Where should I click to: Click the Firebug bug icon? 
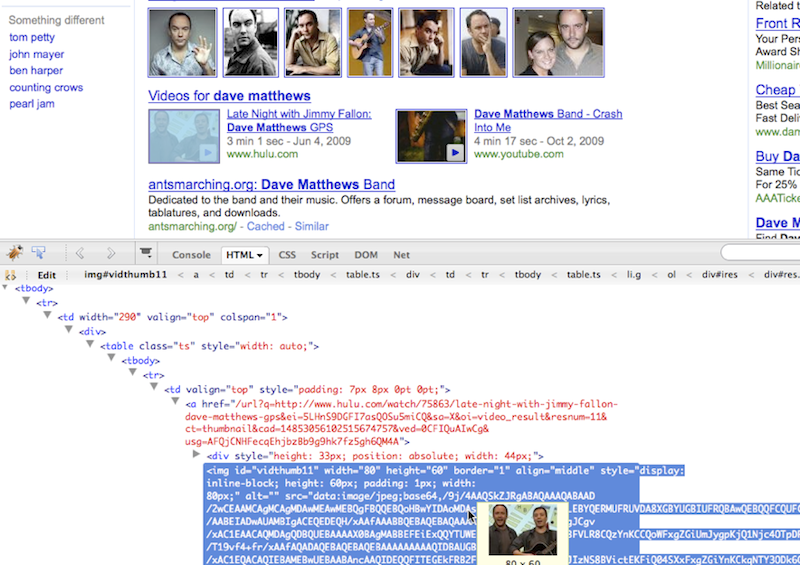pyautogui.click(x=15, y=252)
